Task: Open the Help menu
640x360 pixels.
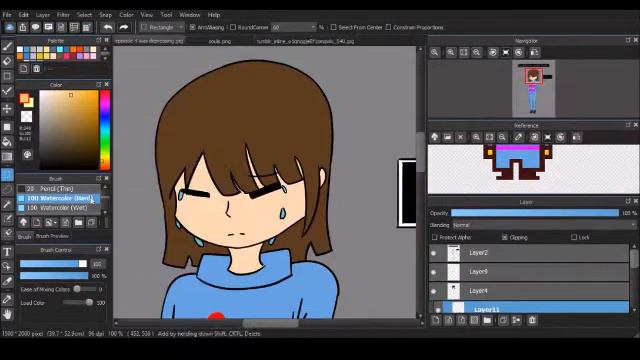Action: tap(213, 15)
